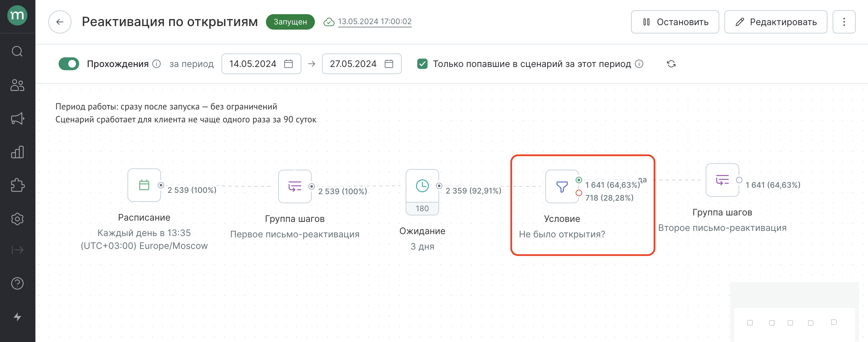Screen dimensions: 868x342
Task: Open search from the sidebar
Action: (17, 52)
